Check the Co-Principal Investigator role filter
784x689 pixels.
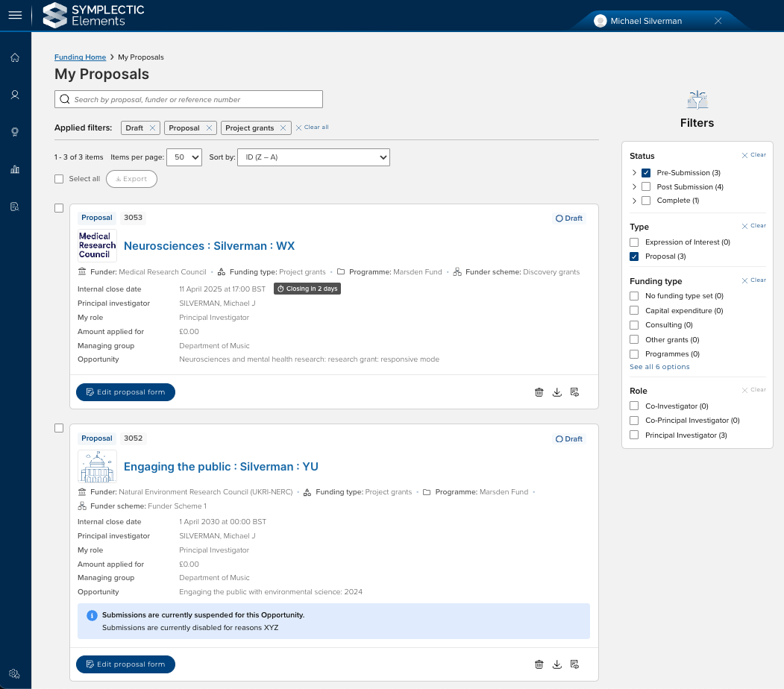tap(634, 421)
